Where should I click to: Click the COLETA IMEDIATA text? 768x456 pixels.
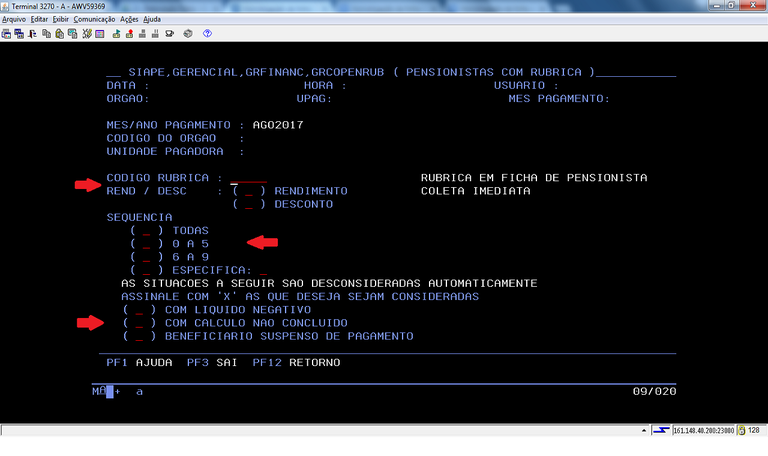476,191
